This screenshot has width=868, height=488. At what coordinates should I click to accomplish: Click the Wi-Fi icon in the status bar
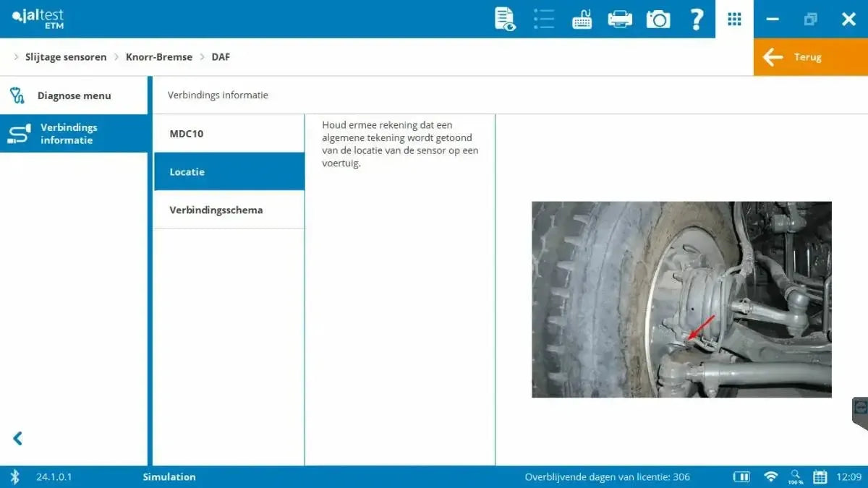pyautogui.click(x=770, y=476)
